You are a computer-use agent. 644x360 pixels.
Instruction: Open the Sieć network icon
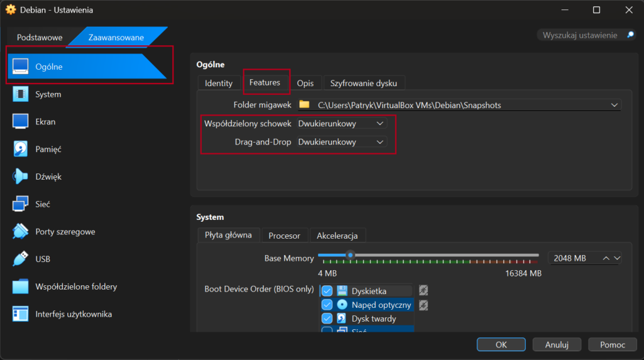[x=21, y=204]
